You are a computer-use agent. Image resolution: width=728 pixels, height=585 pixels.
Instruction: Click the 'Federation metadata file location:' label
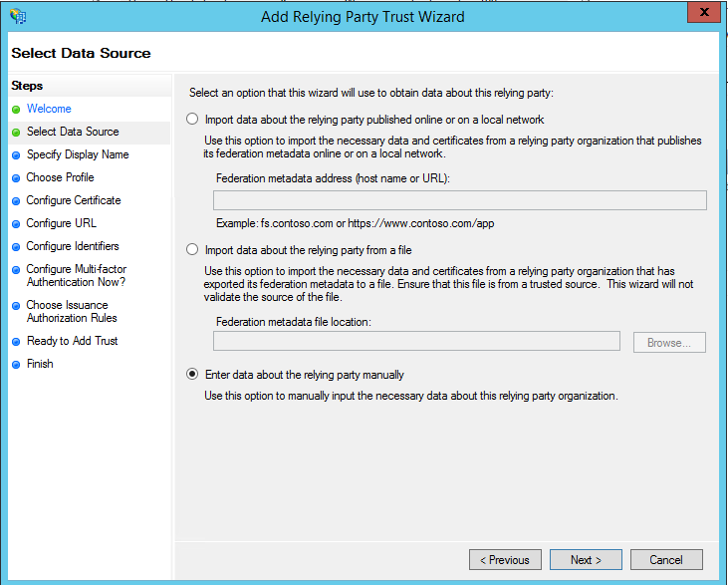294,322
